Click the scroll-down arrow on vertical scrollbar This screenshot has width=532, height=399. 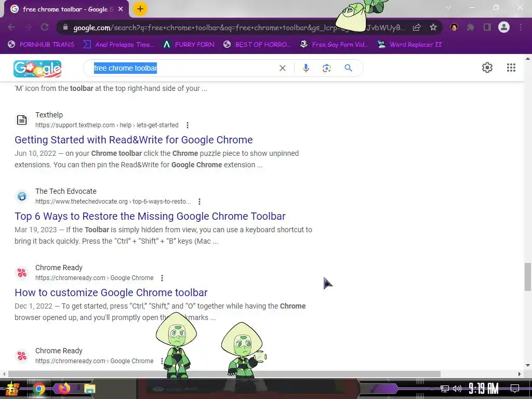pyautogui.click(x=528, y=365)
